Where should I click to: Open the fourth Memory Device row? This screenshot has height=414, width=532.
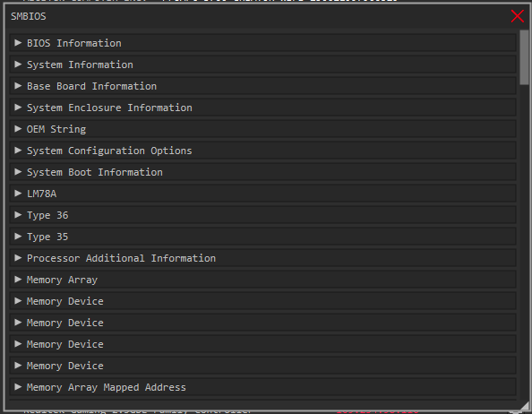click(x=263, y=366)
